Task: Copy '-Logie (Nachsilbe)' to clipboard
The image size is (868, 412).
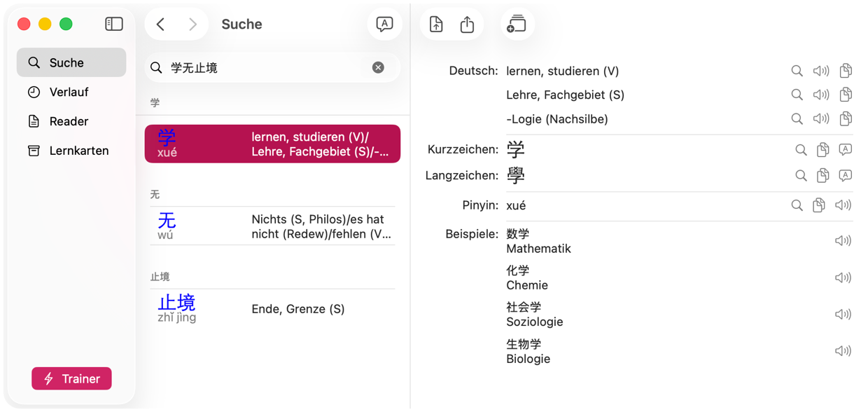Action: pyautogui.click(x=846, y=119)
